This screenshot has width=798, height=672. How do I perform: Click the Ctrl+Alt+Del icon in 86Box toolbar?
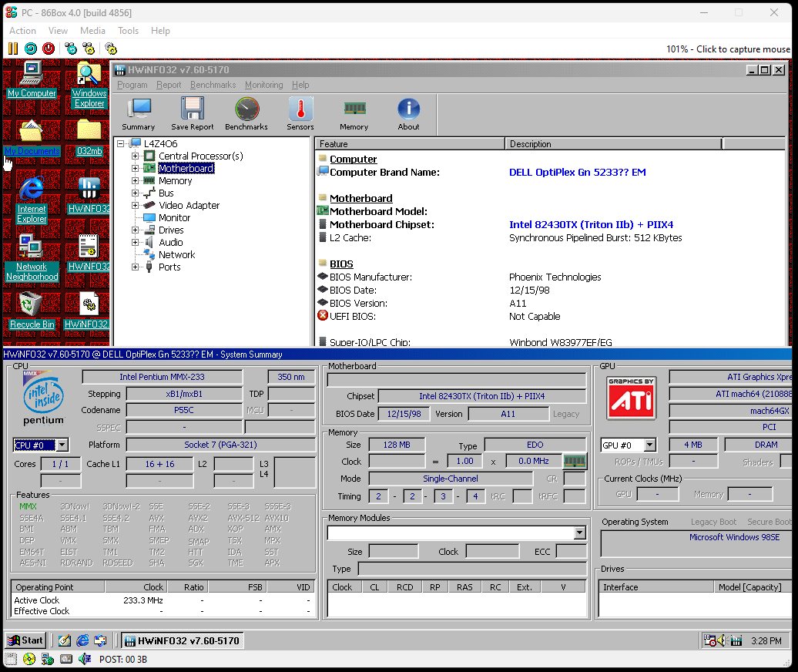(71, 49)
